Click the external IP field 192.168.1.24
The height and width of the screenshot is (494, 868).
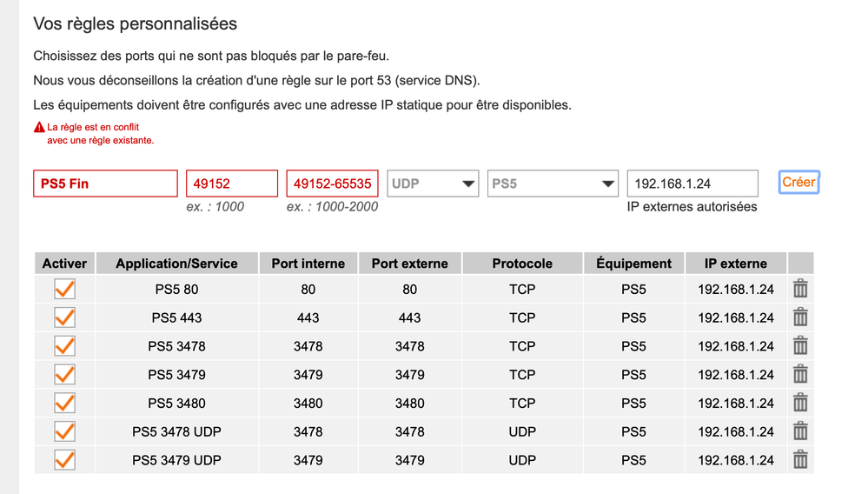[x=692, y=184]
